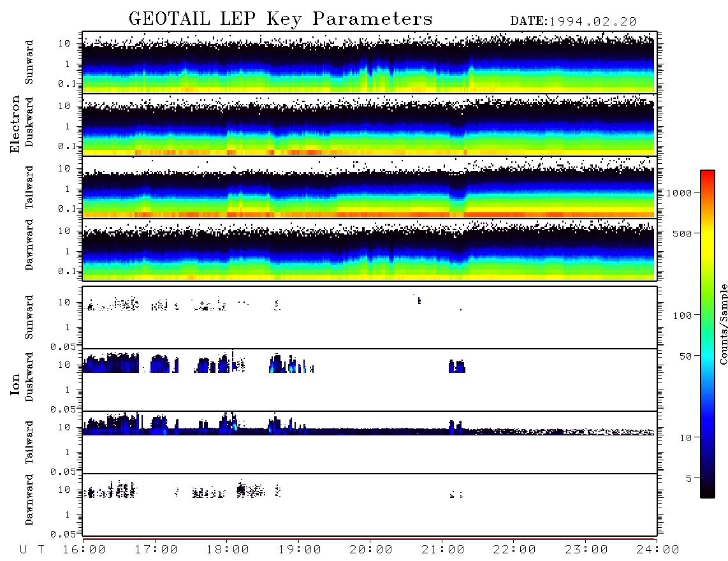Click the 0.05 tick of the Ion Sunward axis
Screen dimensions: 728x561
pyautogui.click(x=63, y=346)
